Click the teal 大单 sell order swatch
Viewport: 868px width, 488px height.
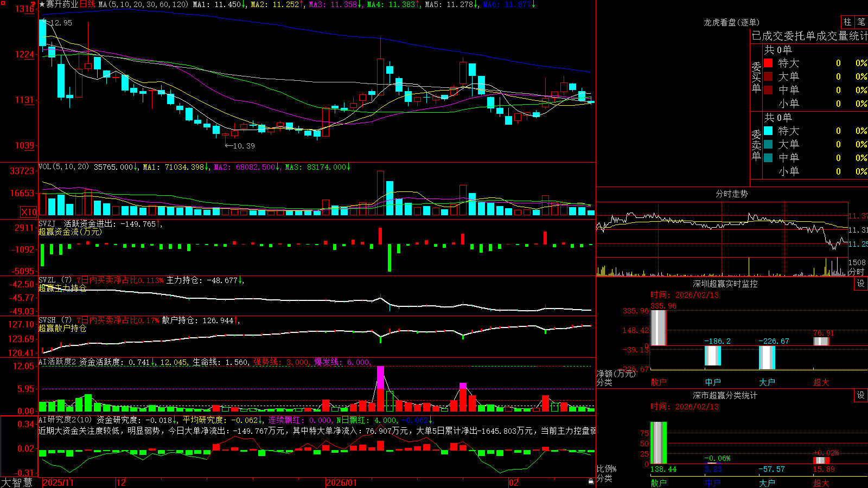(x=768, y=144)
